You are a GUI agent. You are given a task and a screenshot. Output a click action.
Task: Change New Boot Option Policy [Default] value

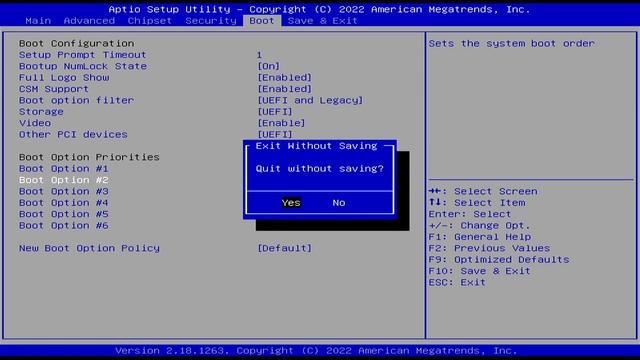coord(284,248)
